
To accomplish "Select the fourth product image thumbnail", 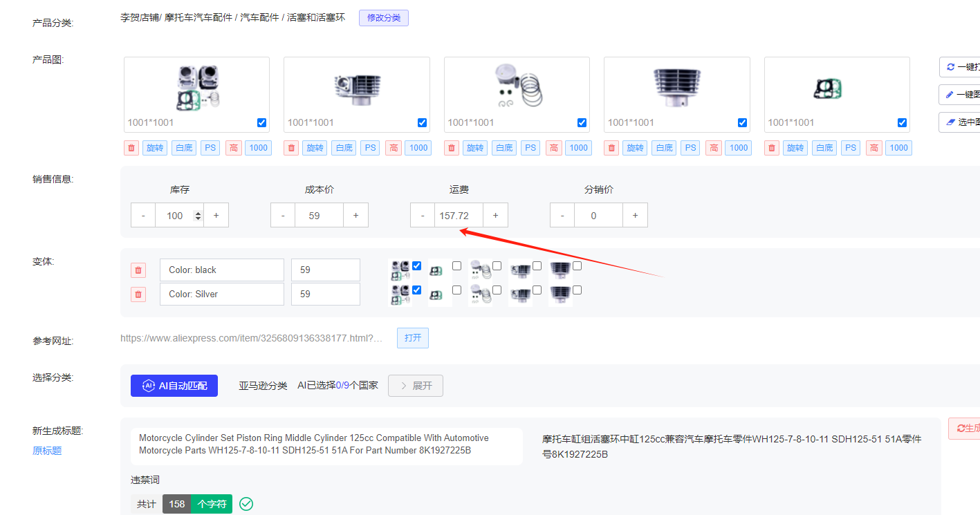I will pyautogui.click(x=676, y=88).
